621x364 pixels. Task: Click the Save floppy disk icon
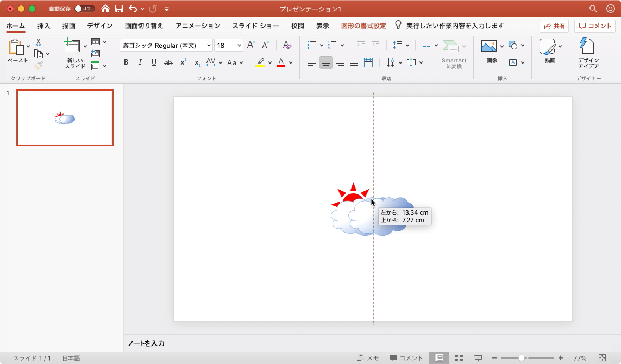tap(119, 9)
